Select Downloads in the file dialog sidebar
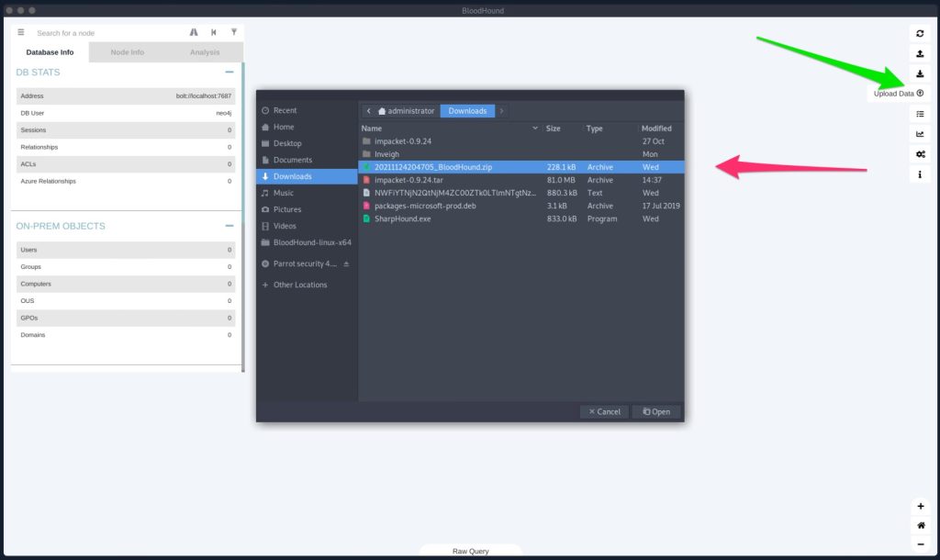 [307, 176]
